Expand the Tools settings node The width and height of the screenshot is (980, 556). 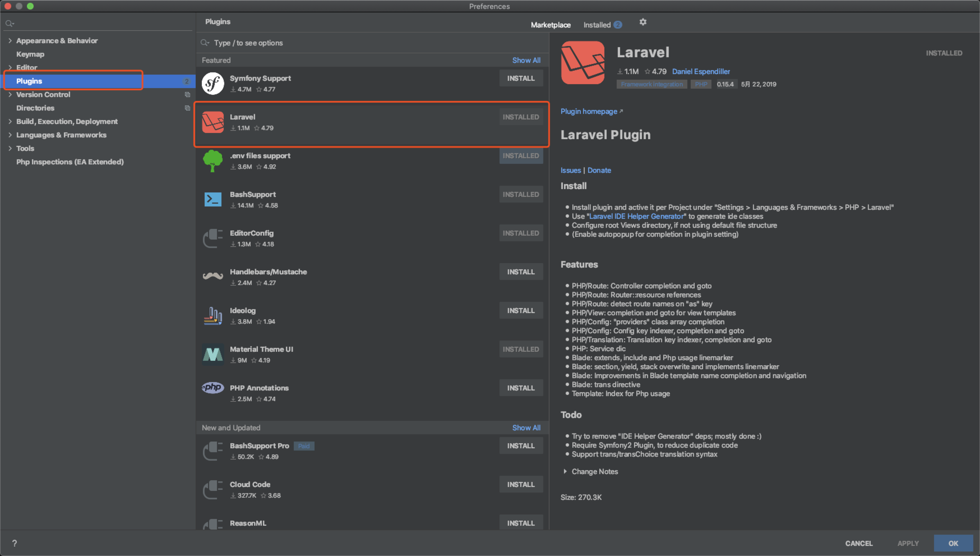point(10,148)
